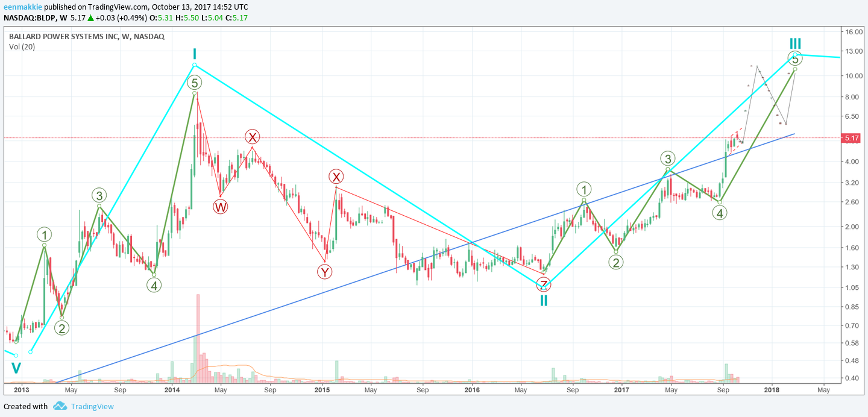Screen dimensions: 868x417
Task: Click the 2015 time axis label
Action: point(322,390)
